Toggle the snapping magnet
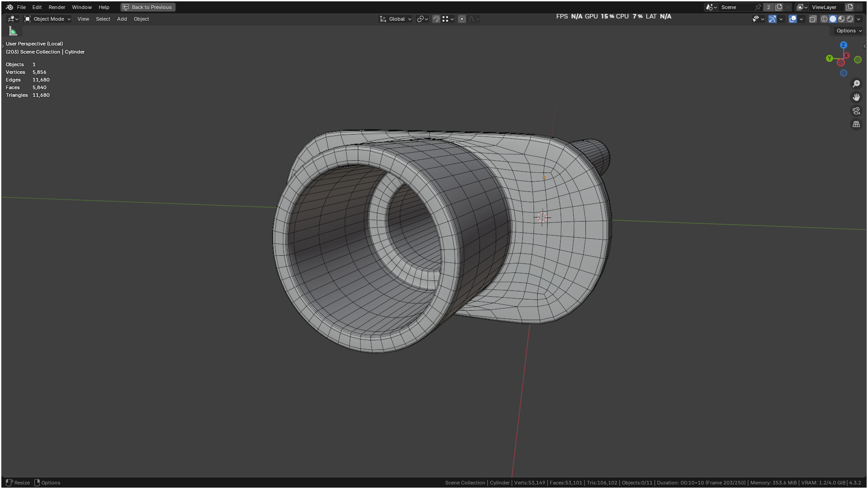Image resolution: width=868 pixels, height=489 pixels. point(436,19)
